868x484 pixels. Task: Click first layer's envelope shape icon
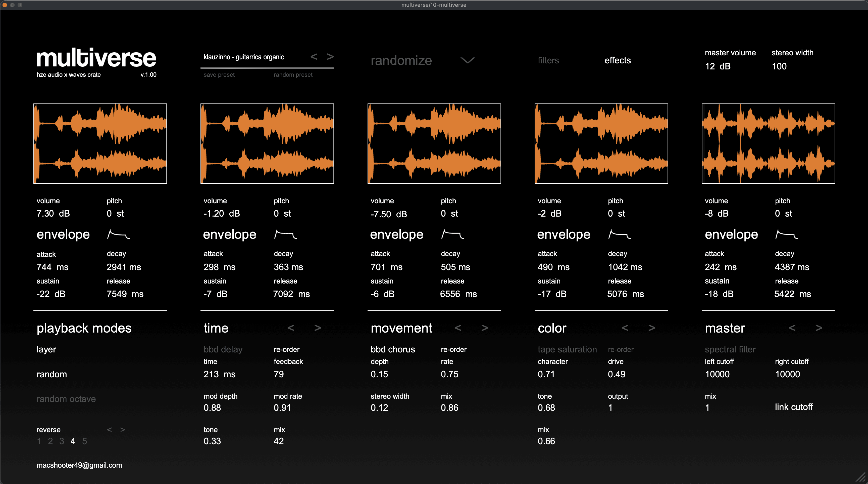[x=118, y=234]
